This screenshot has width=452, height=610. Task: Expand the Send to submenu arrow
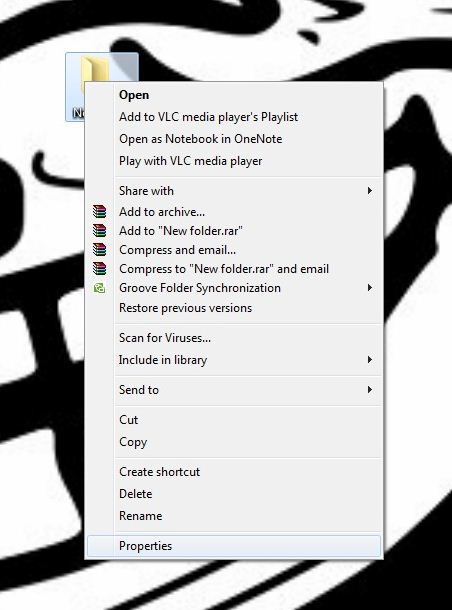point(370,390)
